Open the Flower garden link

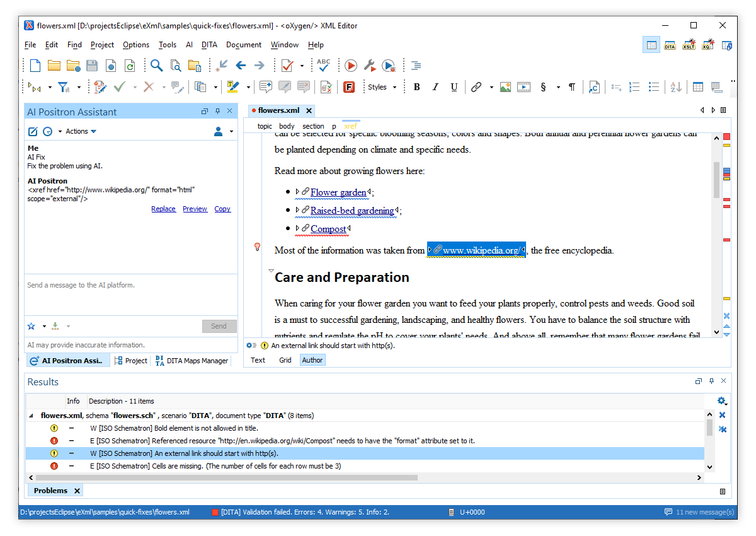(x=338, y=192)
